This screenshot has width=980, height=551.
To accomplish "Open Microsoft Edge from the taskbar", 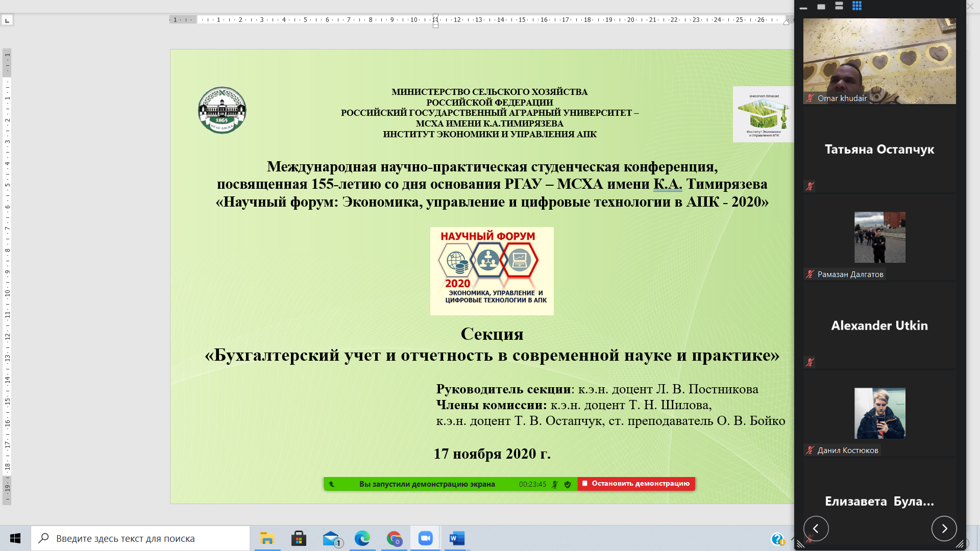I will coord(362,538).
